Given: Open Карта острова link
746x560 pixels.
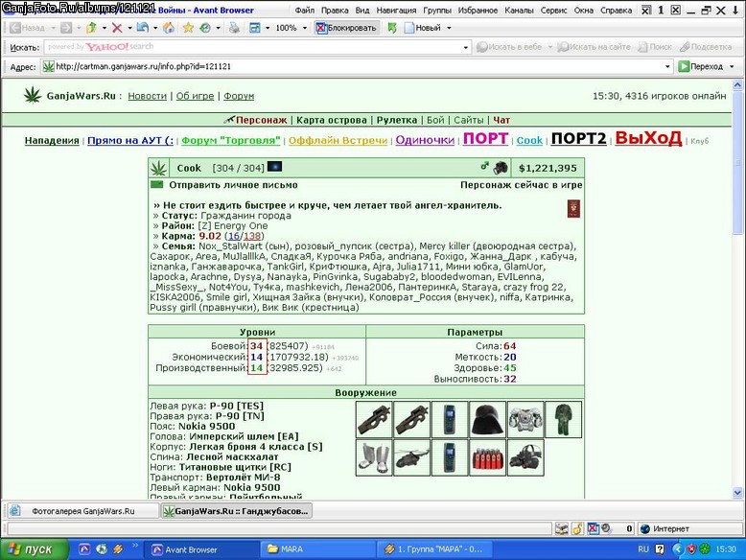Looking at the screenshot, I should coord(332,120).
